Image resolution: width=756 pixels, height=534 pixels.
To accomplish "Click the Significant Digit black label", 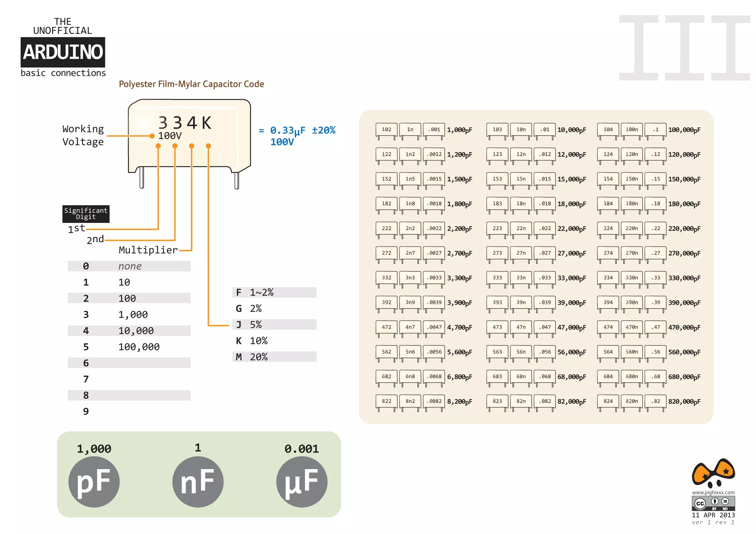I will pyautogui.click(x=86, y=214).
